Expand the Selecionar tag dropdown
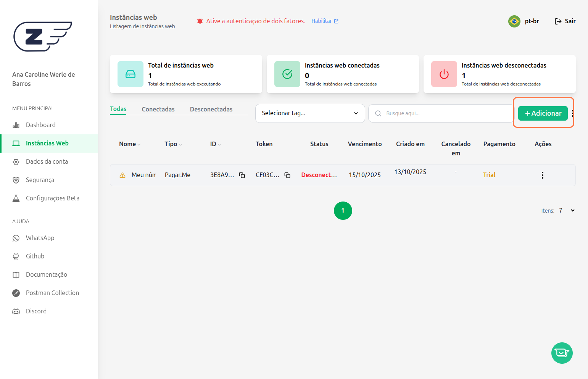 tap(310, 113)
